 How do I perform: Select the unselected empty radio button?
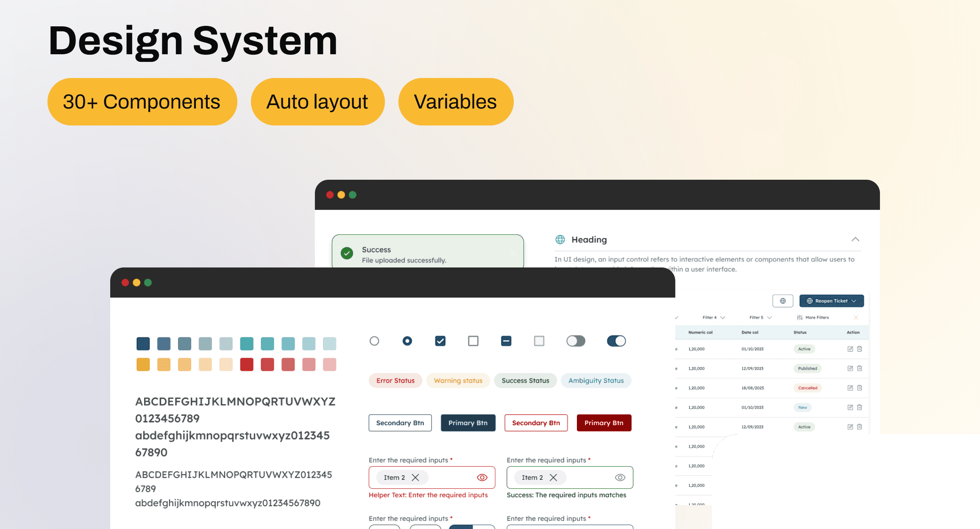(374, 341)
